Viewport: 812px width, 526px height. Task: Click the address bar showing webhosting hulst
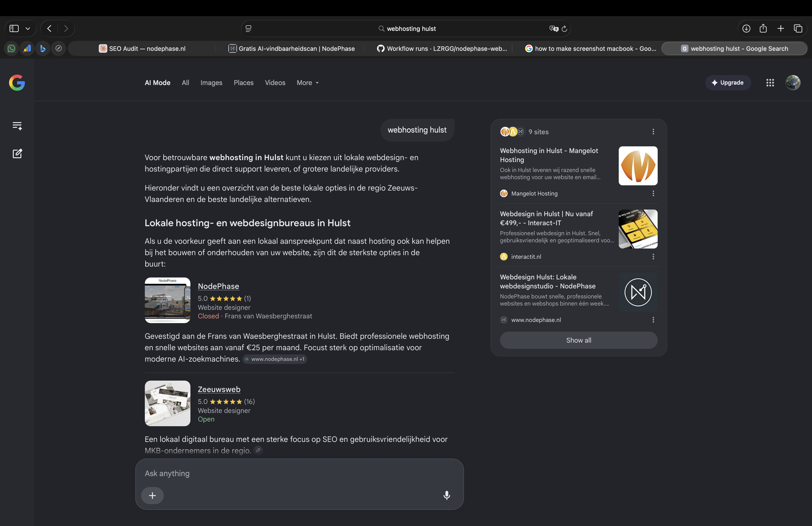tap(406, 29)
